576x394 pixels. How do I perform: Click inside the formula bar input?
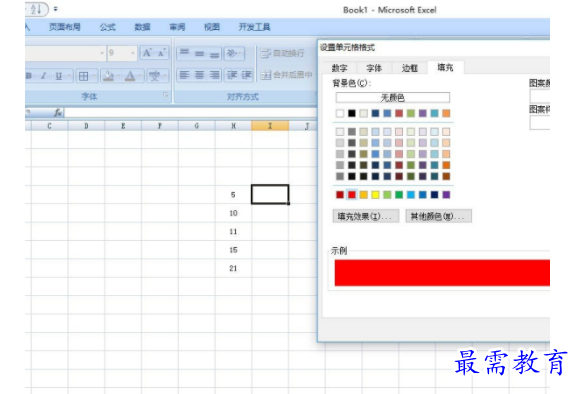(x=190, y=112)
